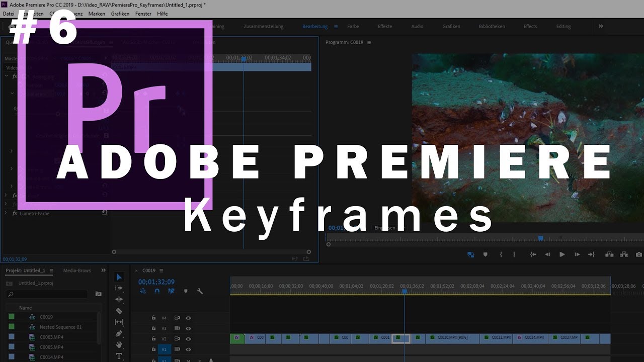Select Nested Sequence 01 in project list

point(60,327)
